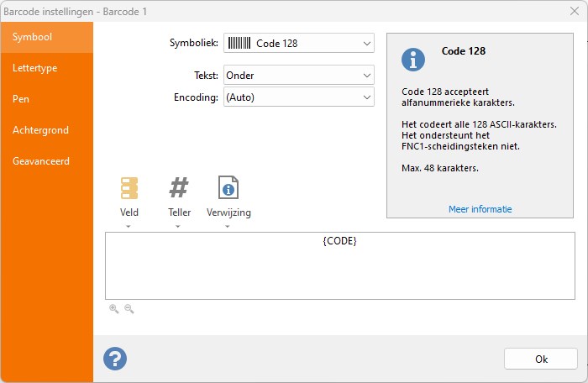Open the Symboliek Code 128 dropdown

pos(299,43)
